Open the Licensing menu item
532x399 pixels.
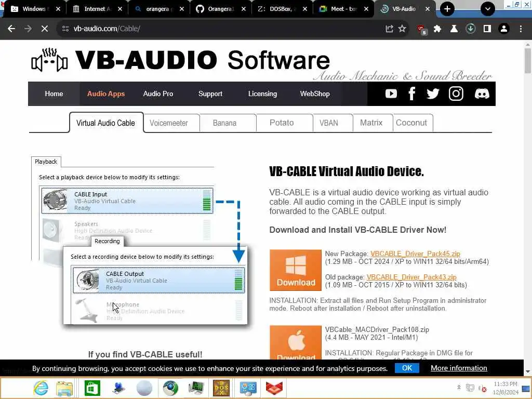pos(262,94)
